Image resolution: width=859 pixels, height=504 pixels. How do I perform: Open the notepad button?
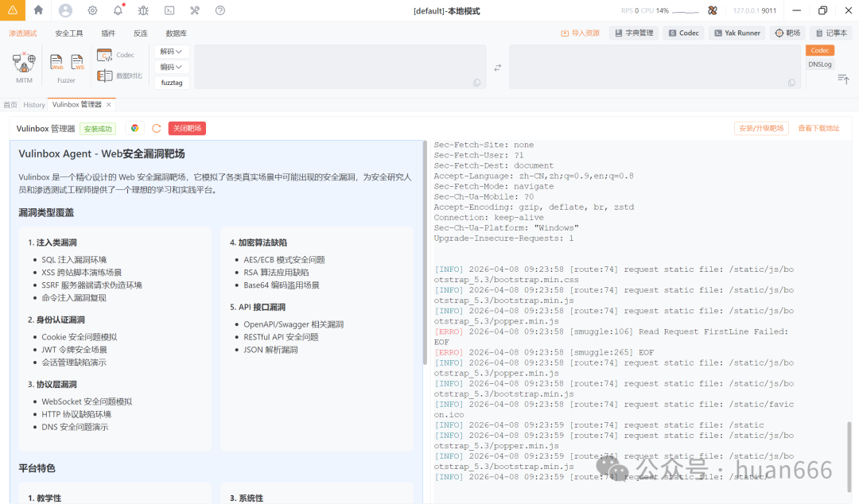pos(832,33)
